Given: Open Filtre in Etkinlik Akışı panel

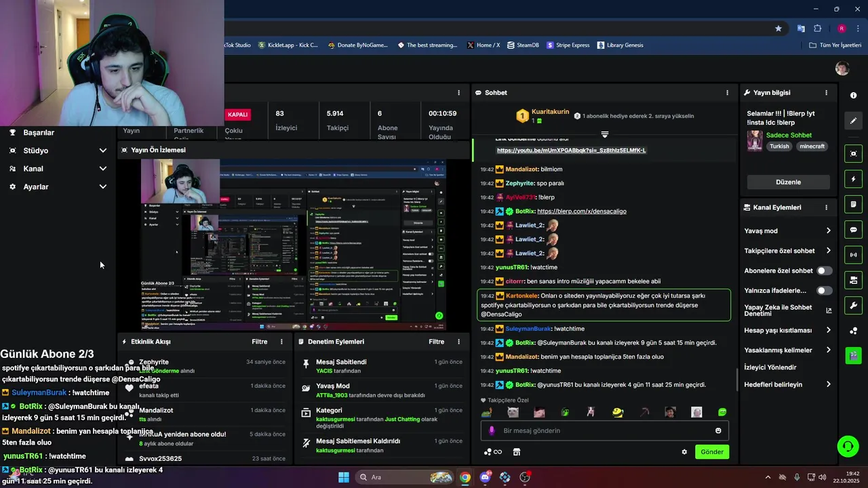Looking at the screenshot, I should pyautogui.click(x=260, y=342).
